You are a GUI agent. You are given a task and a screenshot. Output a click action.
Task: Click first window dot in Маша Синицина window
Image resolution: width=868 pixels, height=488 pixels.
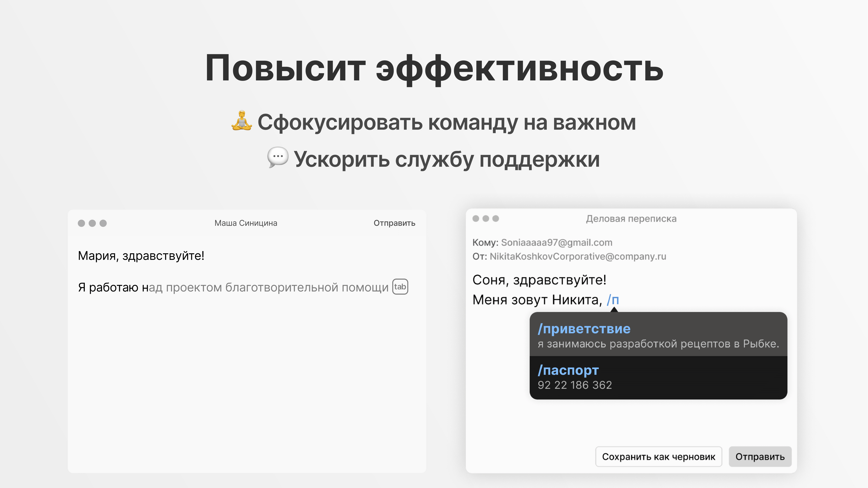tap(81, 223)
